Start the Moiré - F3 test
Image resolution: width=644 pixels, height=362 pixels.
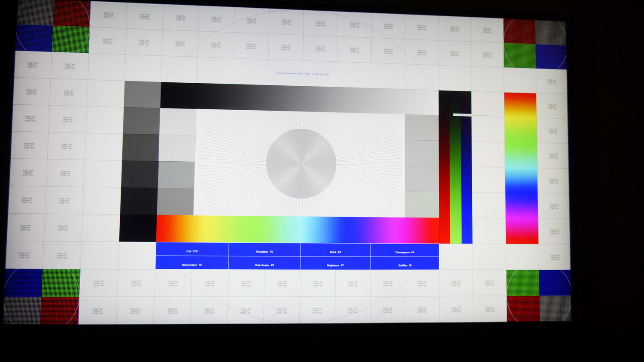(335, 252)
